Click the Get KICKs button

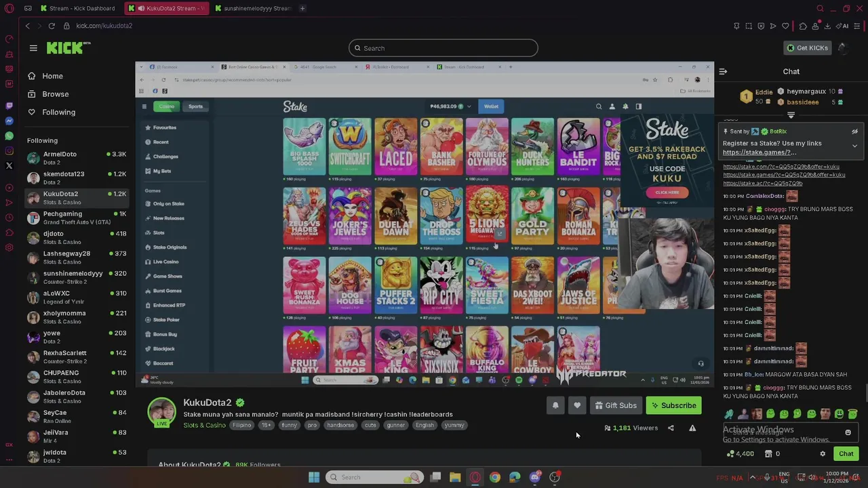(x=807, y=48)
